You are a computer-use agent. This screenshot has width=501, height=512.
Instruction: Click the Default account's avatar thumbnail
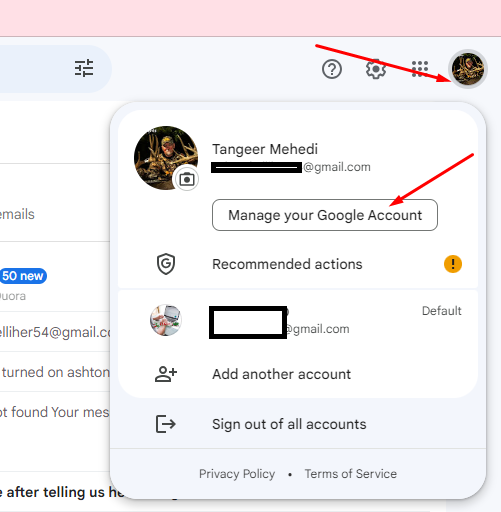coord(166,320)
